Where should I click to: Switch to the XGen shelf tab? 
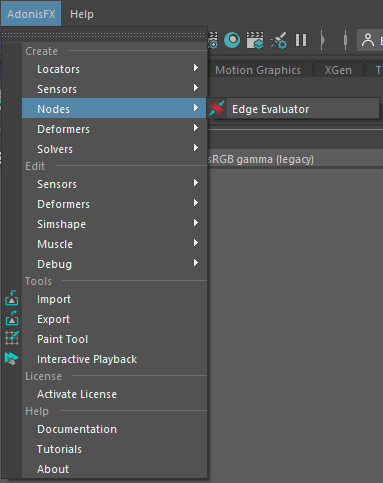(x=338, y=70)
